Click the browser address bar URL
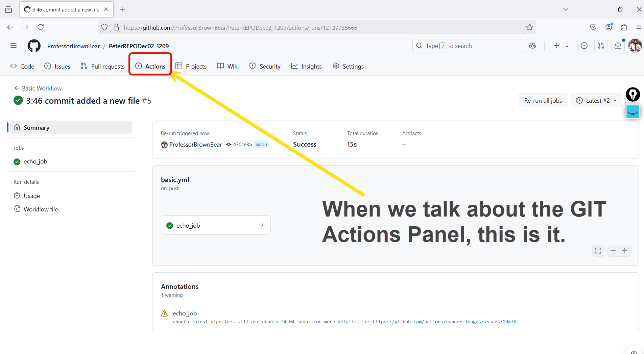Screen dimensions: 644x354 click(x=240, y=27)
